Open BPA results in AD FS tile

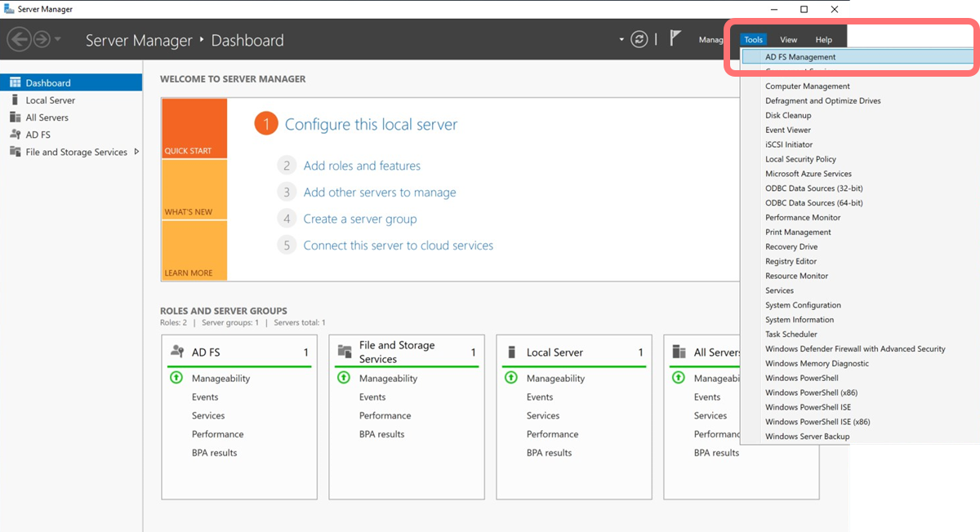click(214, 453)
